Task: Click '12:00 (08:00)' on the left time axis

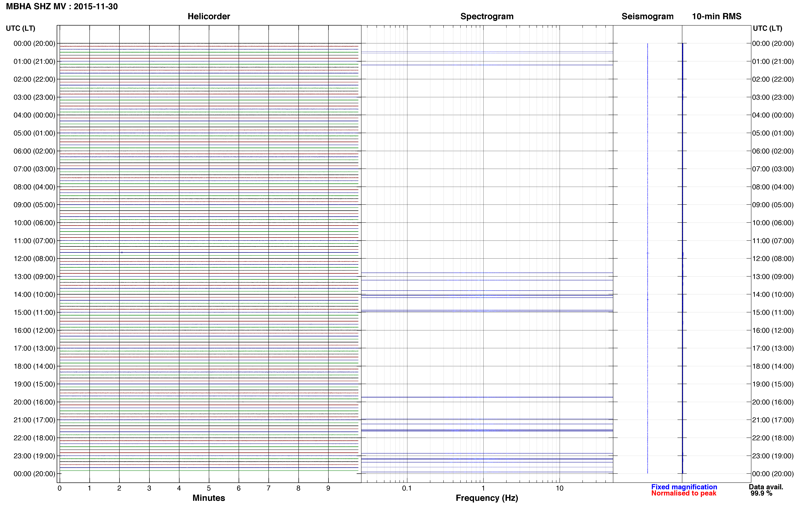Action: pyautogui.click(x=34, y=259)
